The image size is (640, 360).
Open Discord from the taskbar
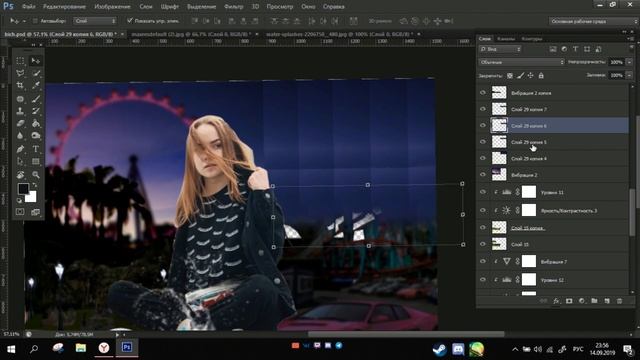(458, 349)
